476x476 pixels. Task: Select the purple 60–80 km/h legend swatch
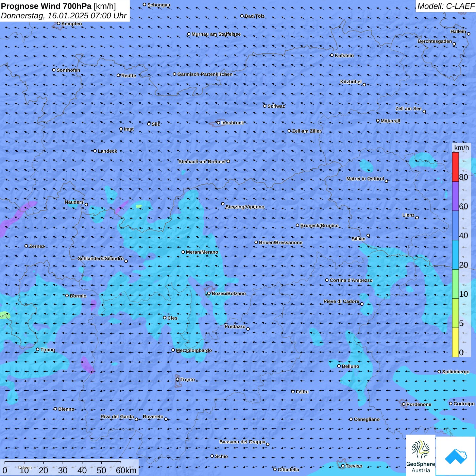click(x=455, y=196)
